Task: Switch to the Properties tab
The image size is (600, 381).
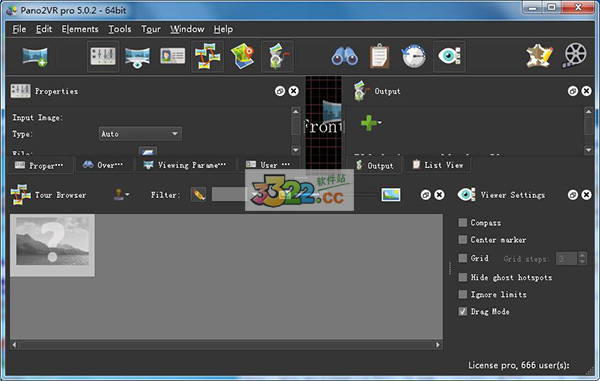Action: coord(39,165)
